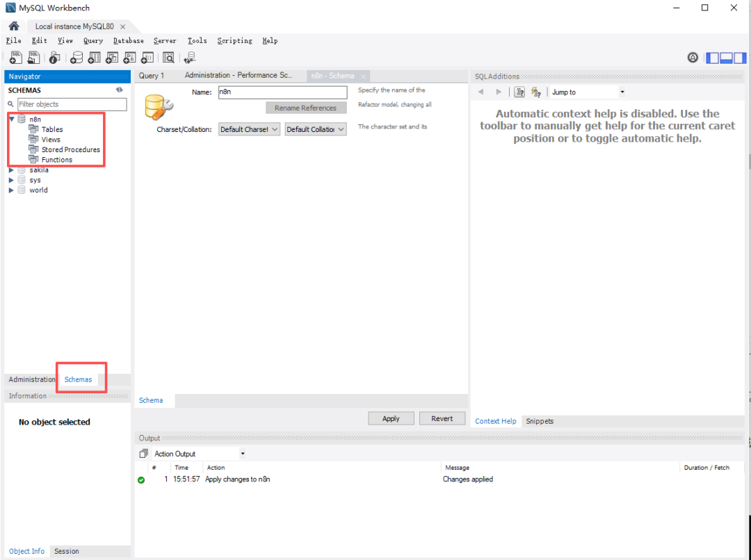Select the bottom Schema tab

(x=151, y=400)
